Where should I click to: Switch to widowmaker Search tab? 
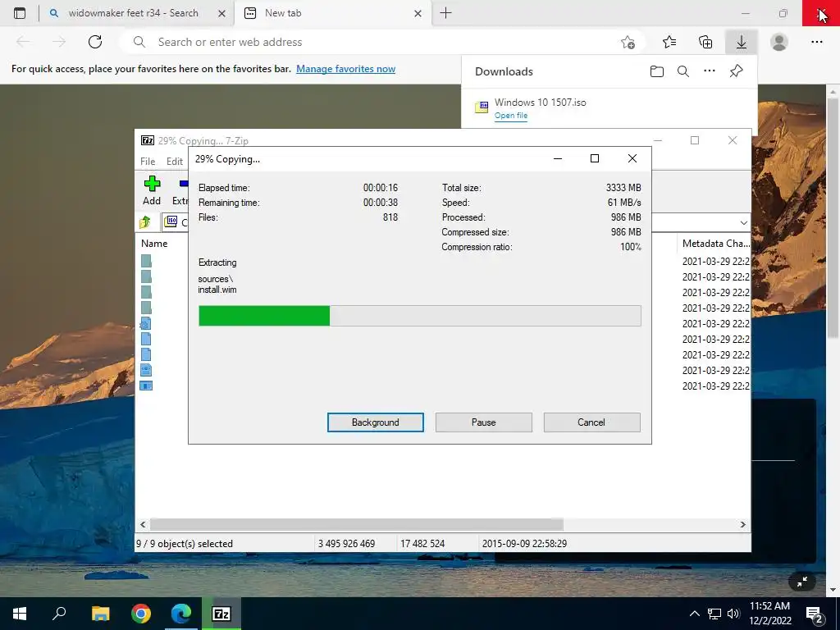tap(133, 13)
